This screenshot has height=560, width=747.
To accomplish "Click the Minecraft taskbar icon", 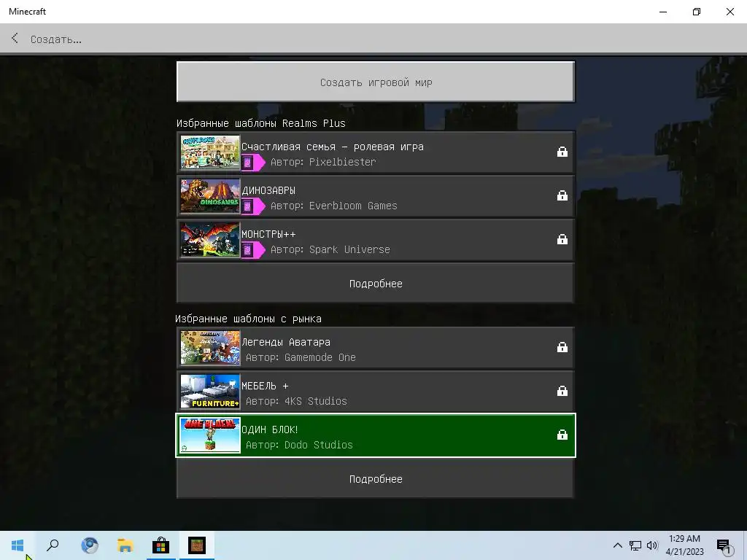I will click(x=197, y=545).
